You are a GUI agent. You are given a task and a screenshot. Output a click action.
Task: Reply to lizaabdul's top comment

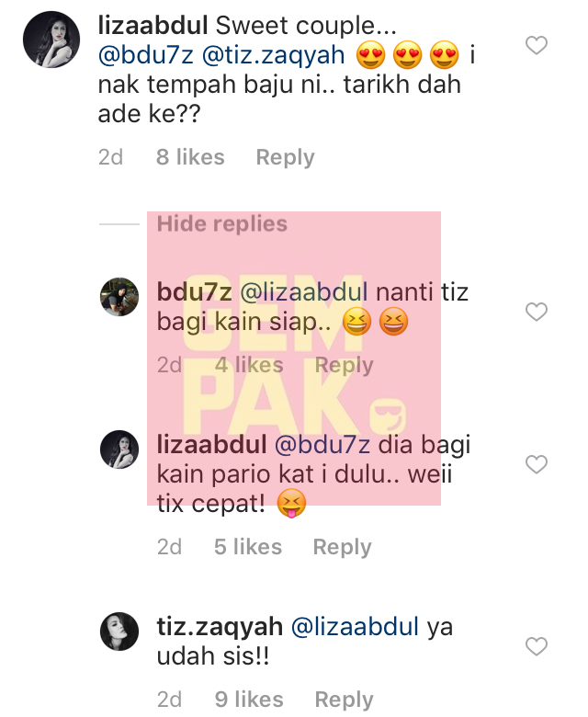point(285,157)
